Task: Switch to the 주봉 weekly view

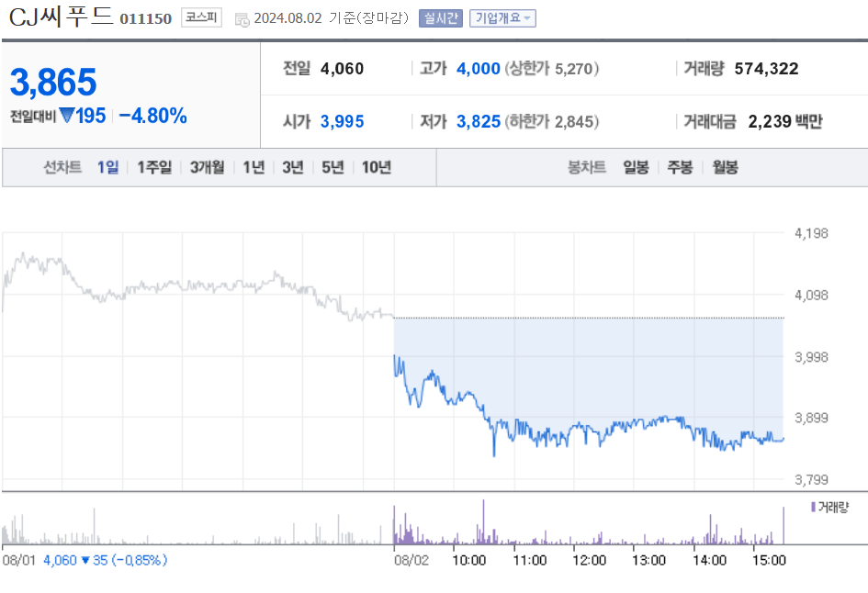Action: coord(679,168)
